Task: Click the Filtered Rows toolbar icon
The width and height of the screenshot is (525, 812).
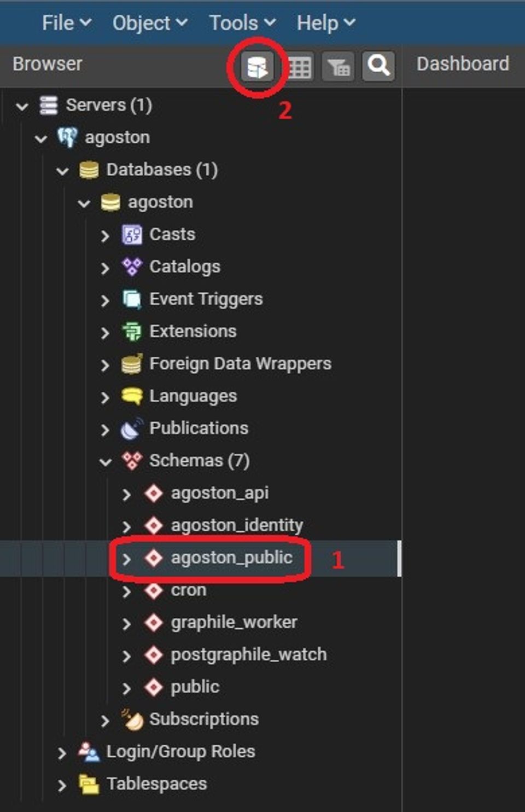Action: click(x=339, y=67)
